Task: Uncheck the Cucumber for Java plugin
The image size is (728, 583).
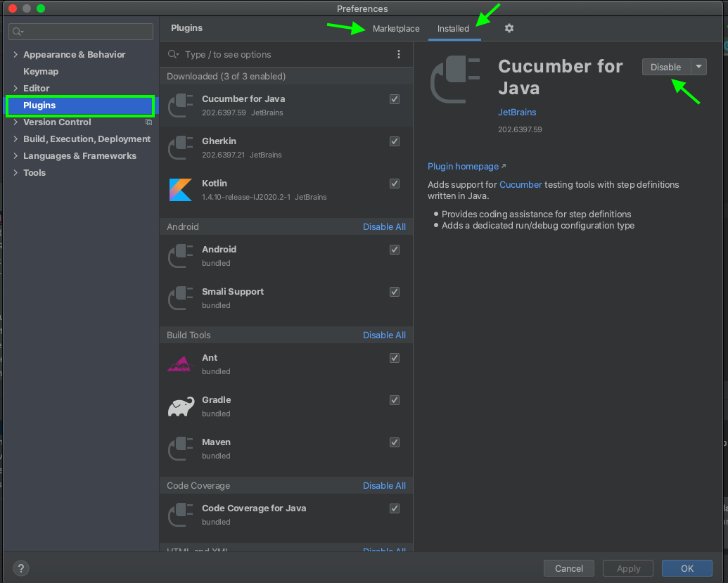Action: click(x=395, y=99)
